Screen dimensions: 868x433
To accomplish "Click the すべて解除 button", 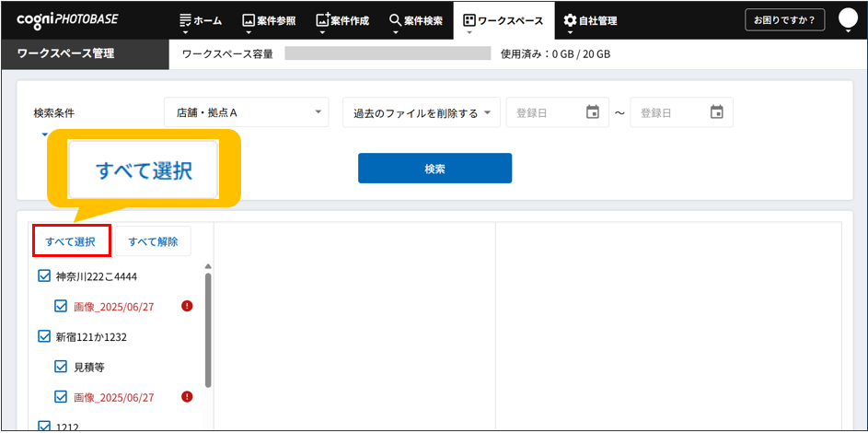I will [x=153, y=241].
